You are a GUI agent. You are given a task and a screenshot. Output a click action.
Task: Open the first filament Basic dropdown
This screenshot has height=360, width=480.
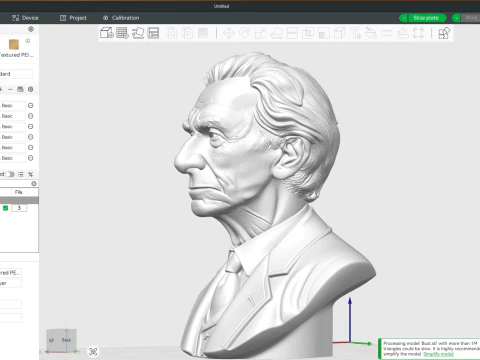[13, 105]
